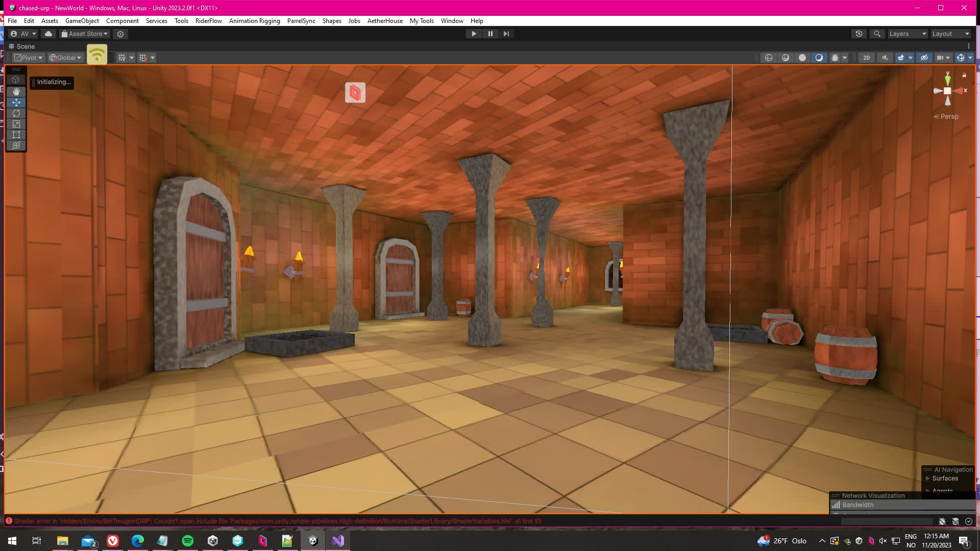Click the shader error message in status bar
Image resolution: width=980 pixels, height=551 pixels.
pos(276,521)
